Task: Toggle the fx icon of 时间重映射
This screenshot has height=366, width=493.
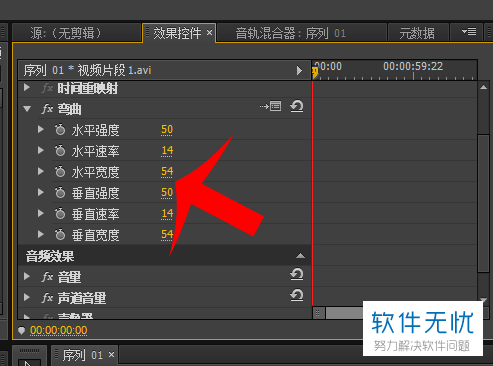Action: tap(47, 88)
